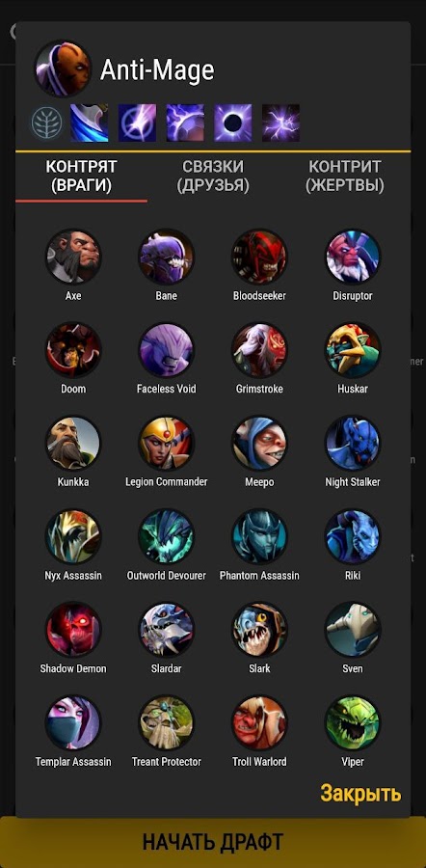The image size is (426, 868).
Task: Start drafting with НАЧАТЬ ДРАФТ button
Action: 213,842
